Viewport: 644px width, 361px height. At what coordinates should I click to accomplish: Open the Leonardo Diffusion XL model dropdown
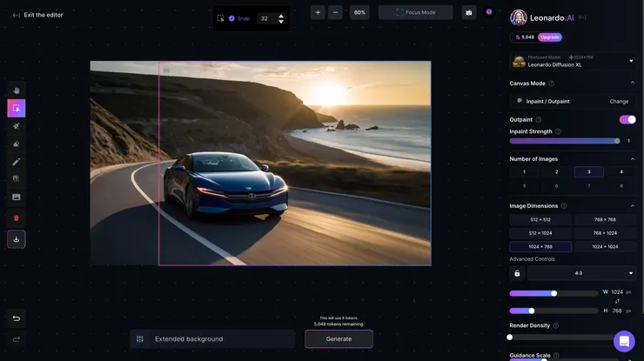coord(631,61)
